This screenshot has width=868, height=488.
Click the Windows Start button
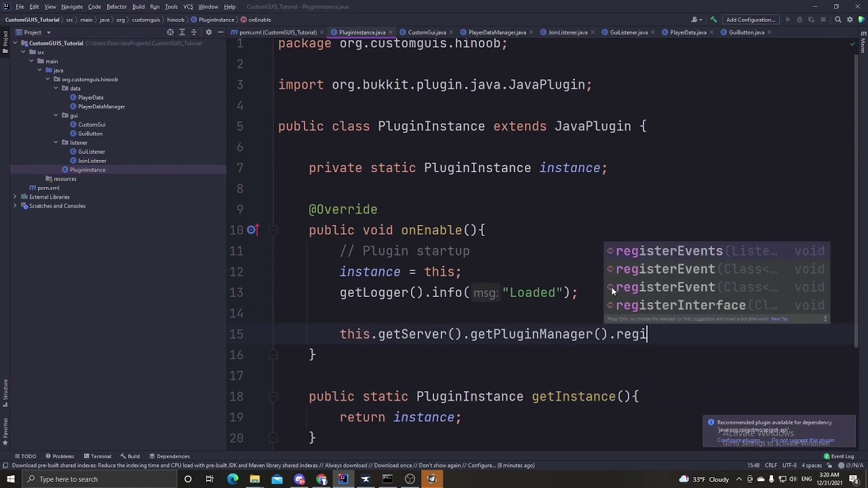pyautogui.click(x=12, y=479)
